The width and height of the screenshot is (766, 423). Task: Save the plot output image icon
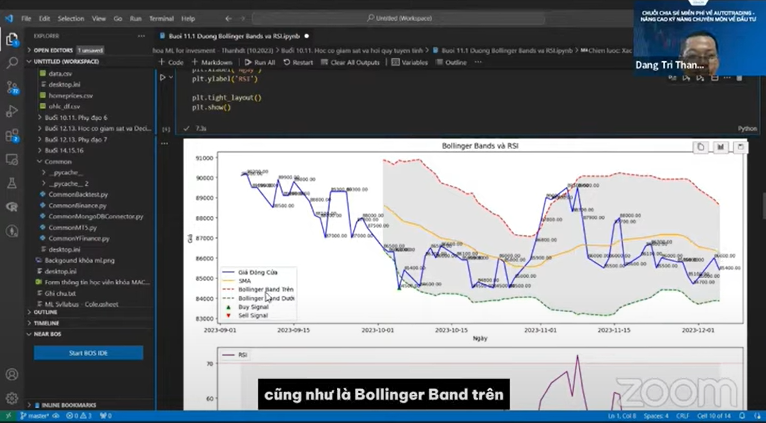(740, 147)
